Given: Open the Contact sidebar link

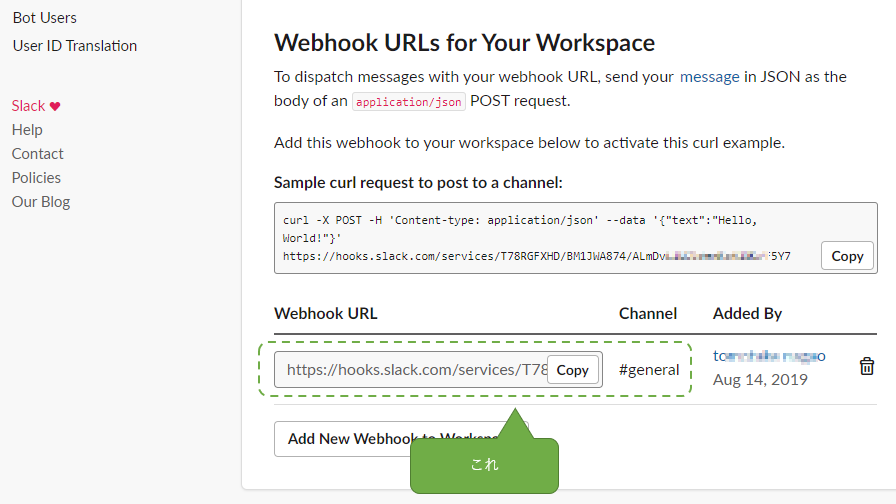Looking at the screenshot, I should tap(37, 154).
